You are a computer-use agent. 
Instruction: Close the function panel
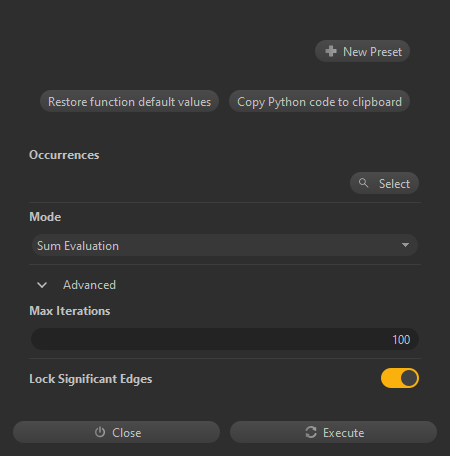point(116,432)
